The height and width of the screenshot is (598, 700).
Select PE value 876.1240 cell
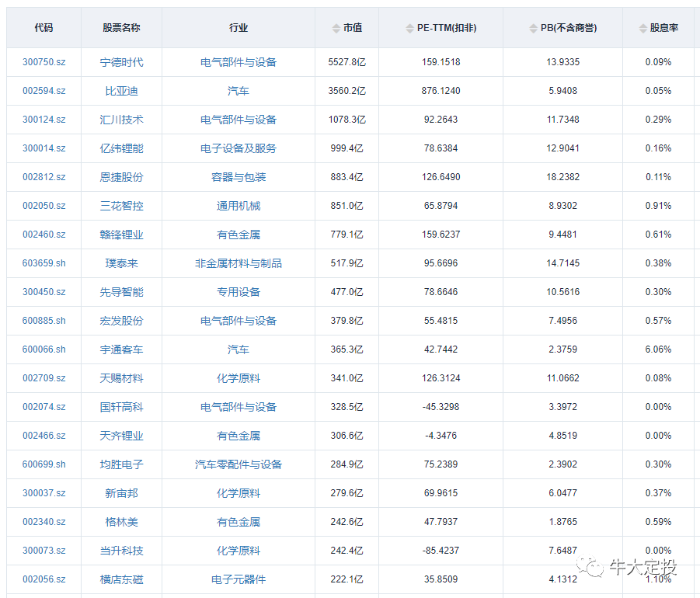441,91
